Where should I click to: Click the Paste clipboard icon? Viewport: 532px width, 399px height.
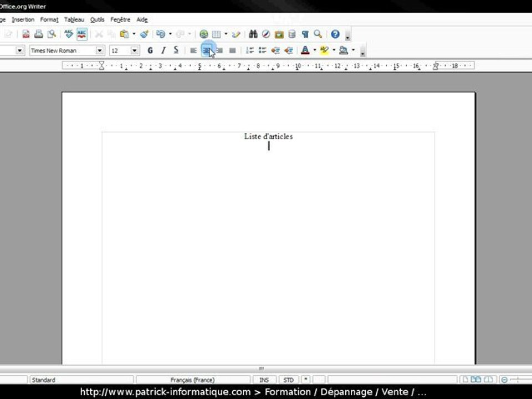[125, 34]
